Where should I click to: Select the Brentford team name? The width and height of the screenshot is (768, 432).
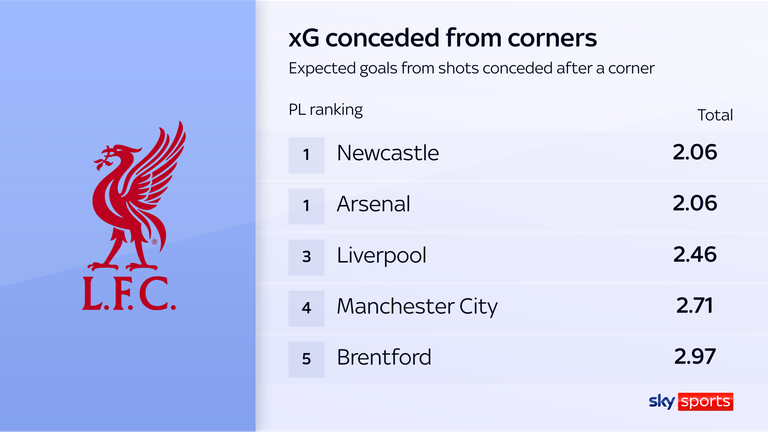pyautogui.click(x=382, y=358)
